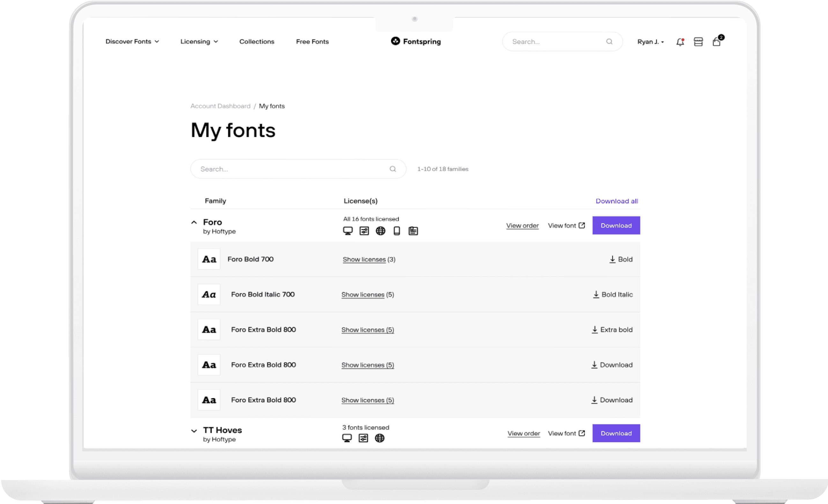Image resolution: width=828 pixels, height=504 pixels.
Task: Focus the top header search field
Action: 562,42
